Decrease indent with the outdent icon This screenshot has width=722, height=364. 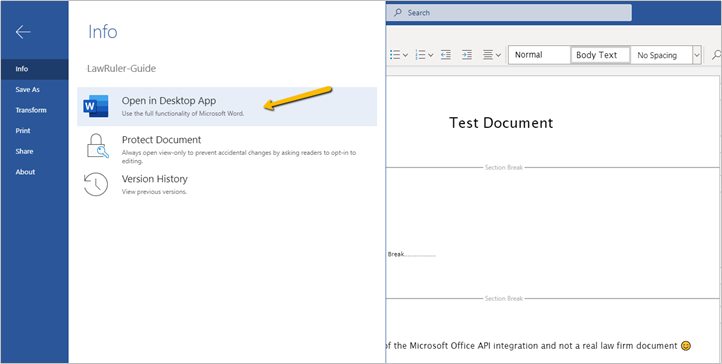tap(445, 55)
